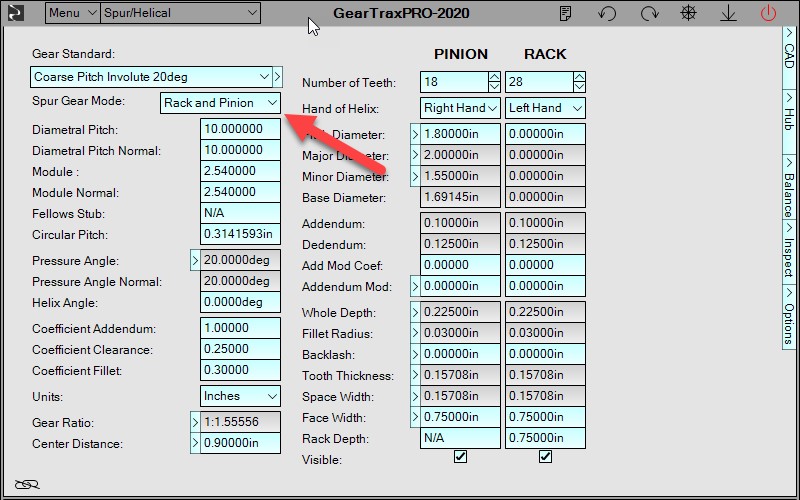
Task: Click Rack Add Mod Coef field
Action: tap(545, 265)
